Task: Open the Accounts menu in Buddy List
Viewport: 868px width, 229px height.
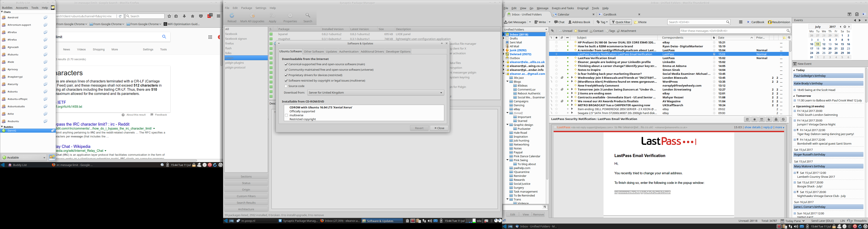Action: [x=22, y=8]
